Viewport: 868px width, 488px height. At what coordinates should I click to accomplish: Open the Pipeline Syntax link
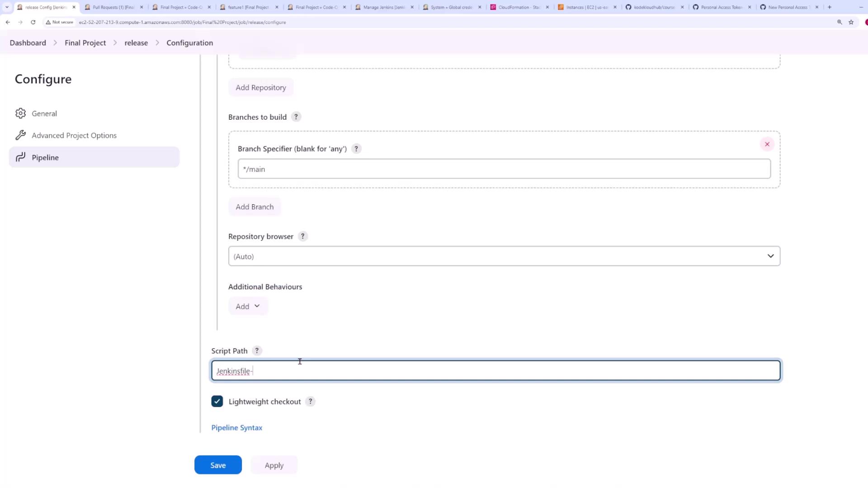point(236,427)
